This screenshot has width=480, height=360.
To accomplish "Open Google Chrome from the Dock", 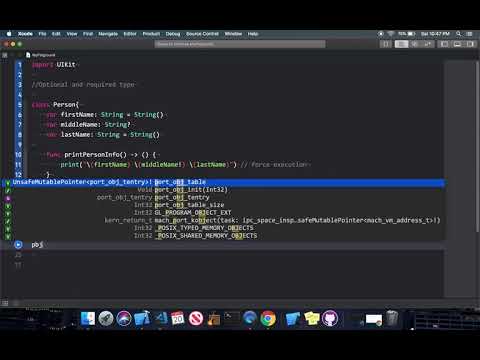I will (x=268, y=318).
